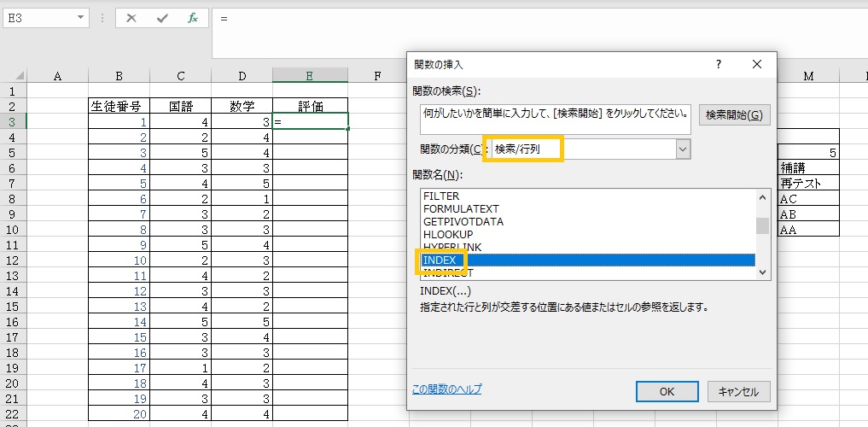Select INDEX in the function list
Image resolution: width=868 pixels, height=427 pixels.
coord(441,260)
